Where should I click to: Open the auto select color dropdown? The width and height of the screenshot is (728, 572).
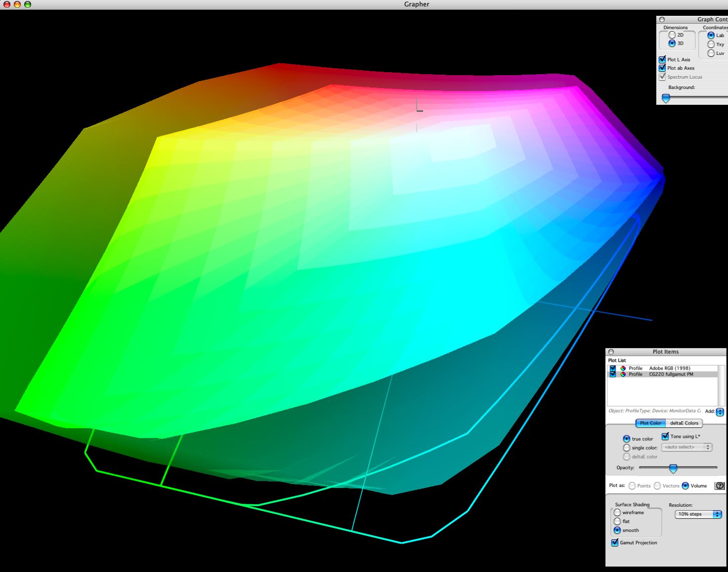[686, 447]
